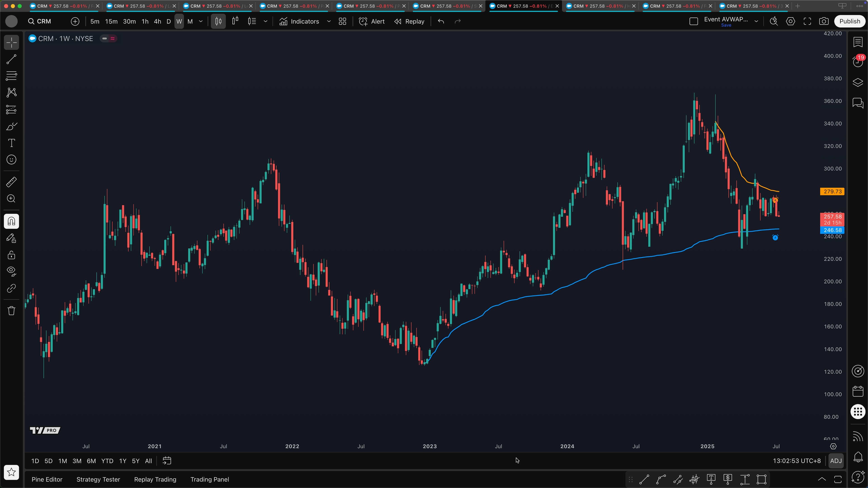Open the watchlist panel icon
The height and width of the screenshot is (488, 868).
[x=858, y=42]
